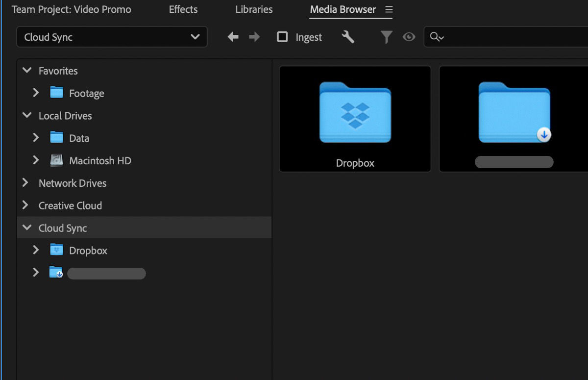Click the Footage folder icon under Favorites
The width and height of the screenshot is (588, 380).
click(56, 93)
